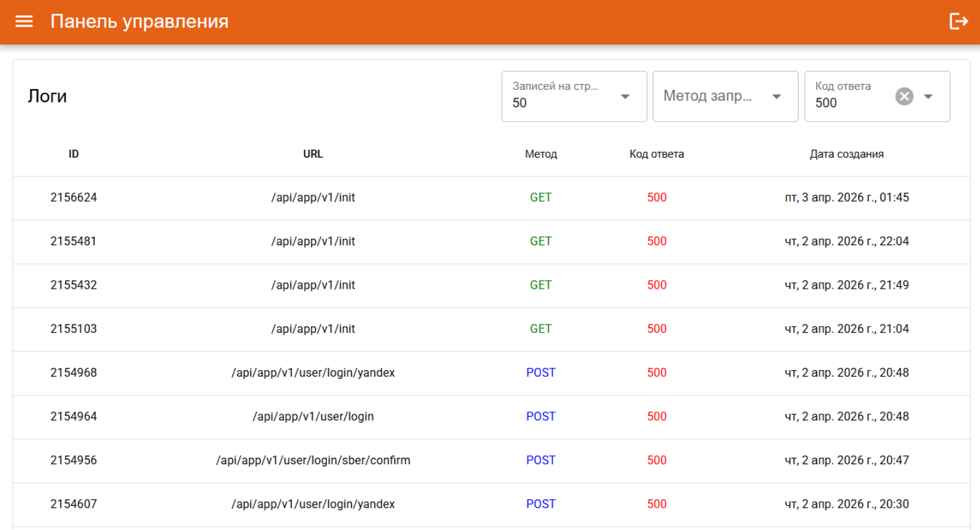Open the request method filter dropdown
The height and width of the screenshot is (530, 980).
pyautogui.click(x=724, y=96)
